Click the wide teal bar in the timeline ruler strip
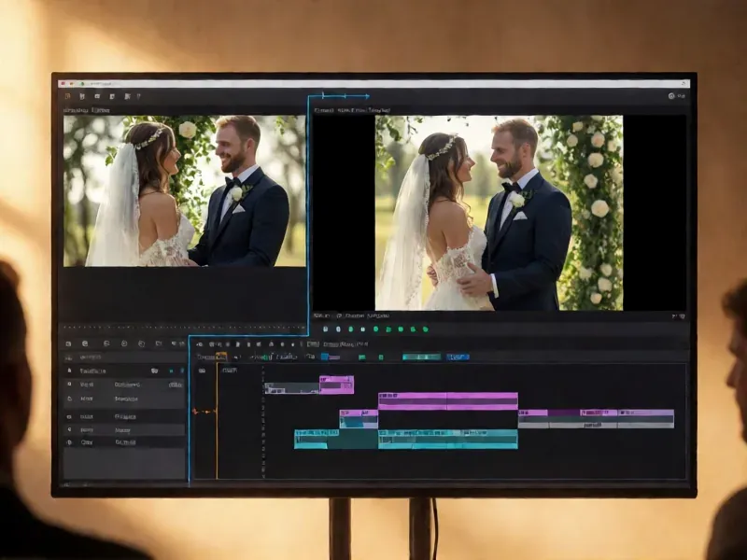Image resolution: width=747 pixels, height=560 pixels. coord(422,357)
